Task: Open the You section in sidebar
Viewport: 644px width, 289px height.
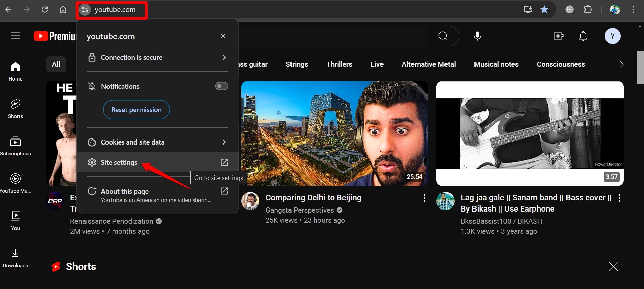Action: pos(16,221)
